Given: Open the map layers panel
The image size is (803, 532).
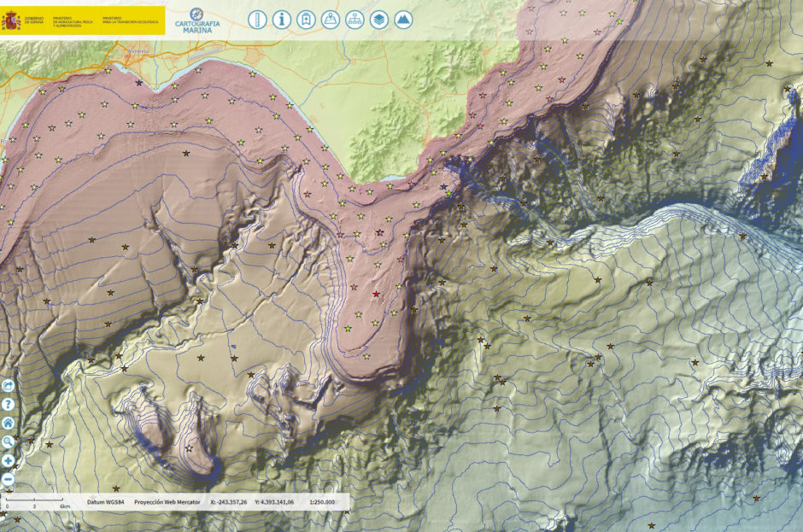Looking at the screenshot, I should pos(378,20).
